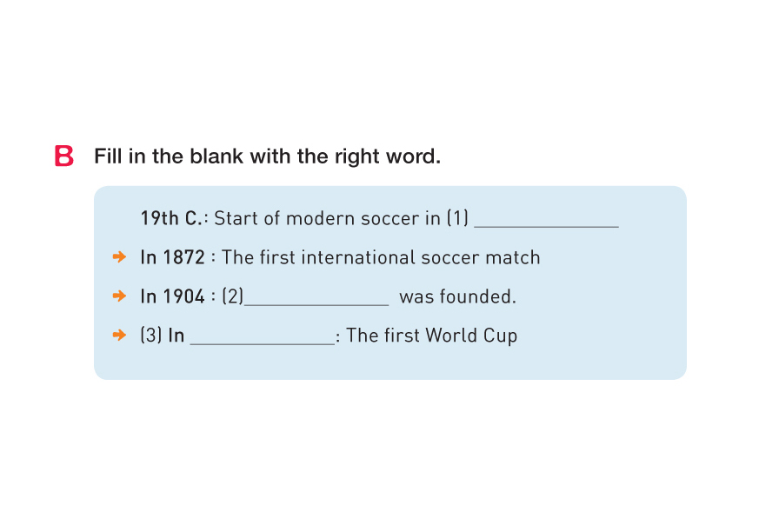
Task: Click the orange arrow beside In 1904
Action: (x=120, y=296)
